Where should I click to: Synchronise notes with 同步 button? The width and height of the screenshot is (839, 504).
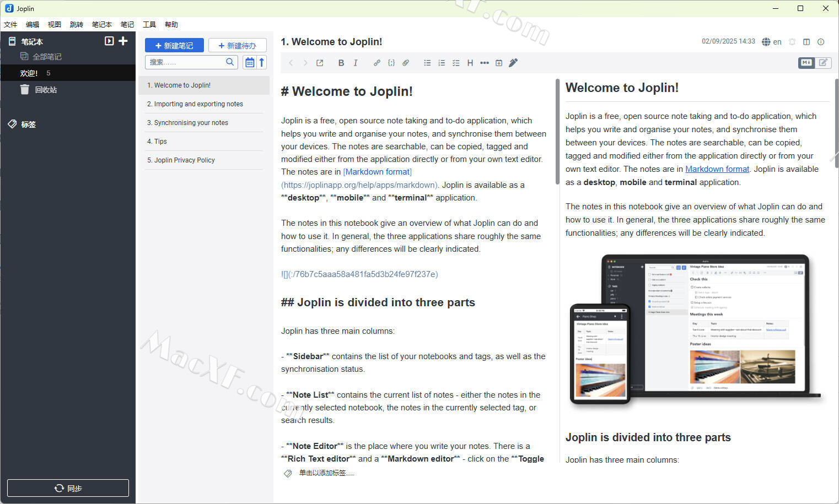point(68,488)
